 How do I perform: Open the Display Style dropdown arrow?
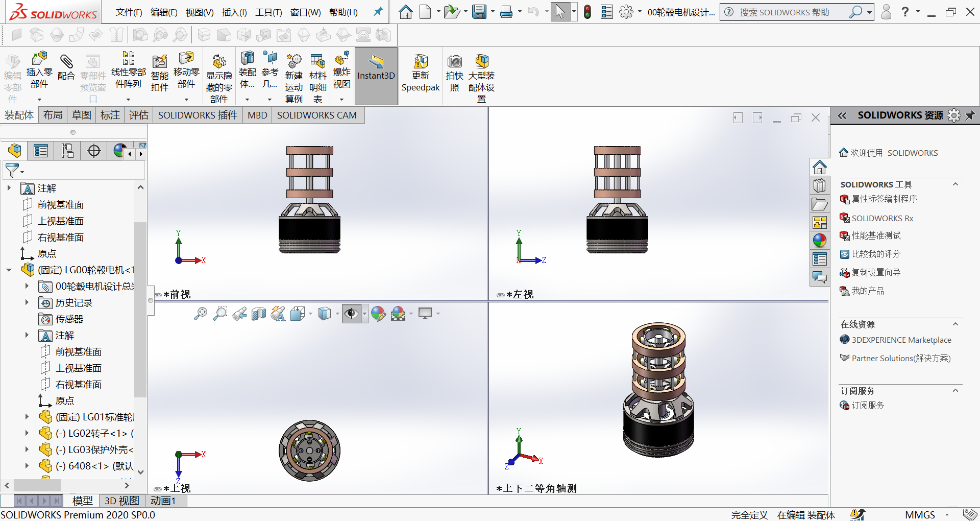click(x=337, y=314)
